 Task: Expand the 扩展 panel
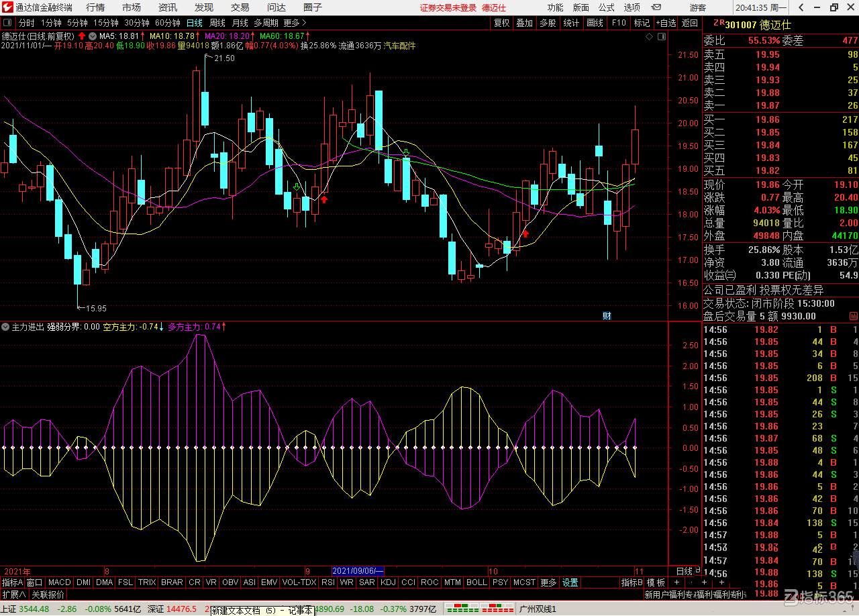coord(14,595)
